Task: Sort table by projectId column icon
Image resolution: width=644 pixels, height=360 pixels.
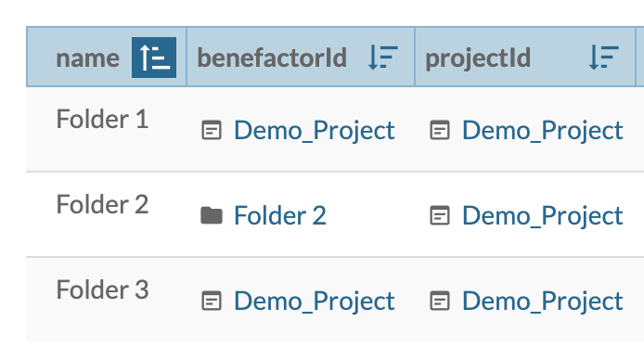Action: 604,58
